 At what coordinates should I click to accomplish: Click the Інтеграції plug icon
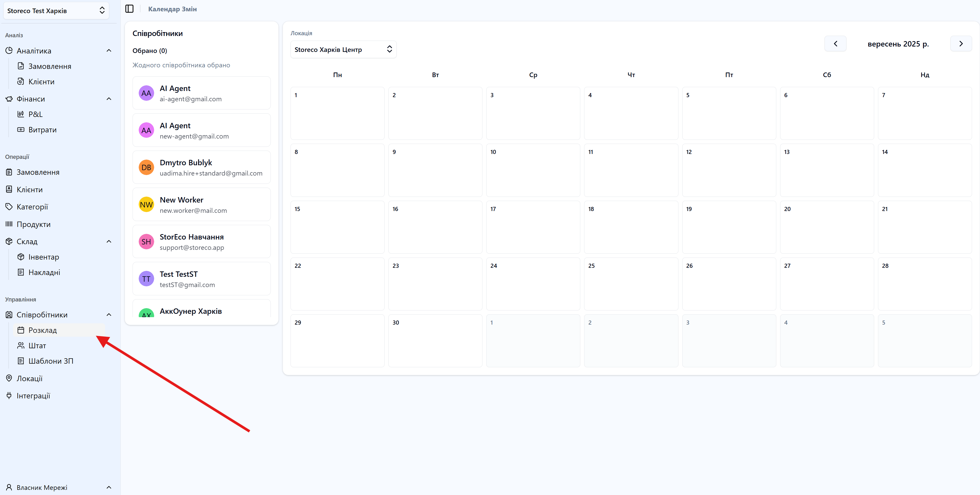tap(9, 396)
